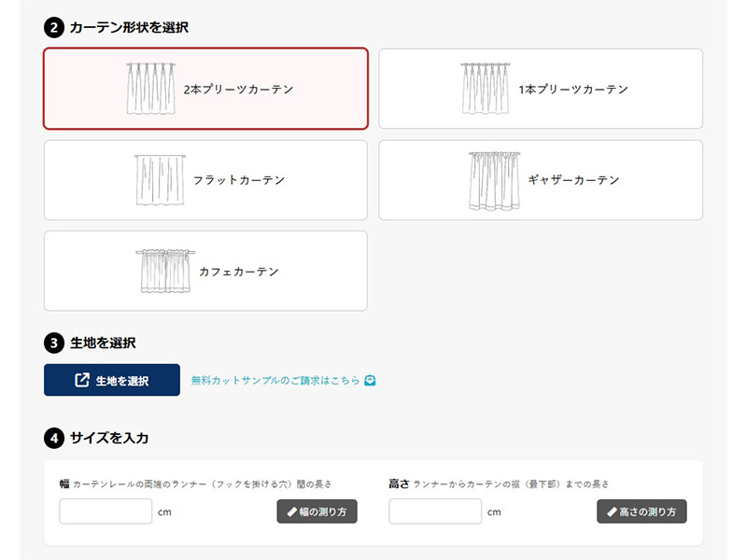Open the 幅の測り方 guide
The height and width of the screenshot is (560, 747).
point(317,511)
